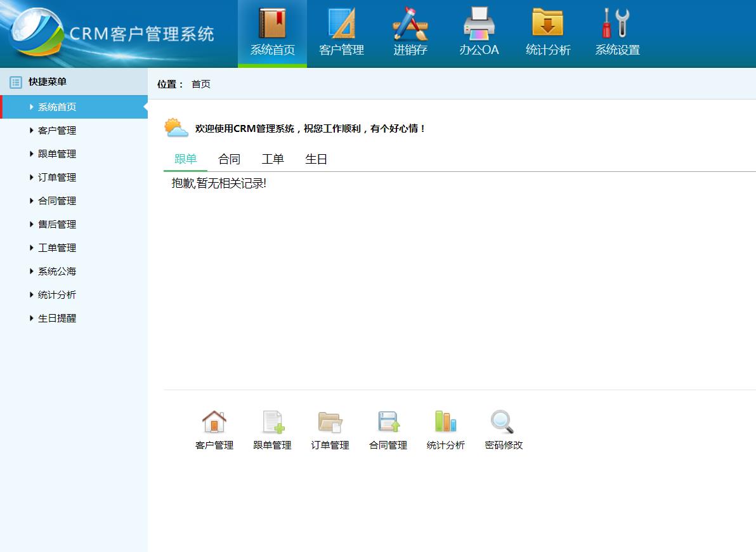Open 统计分析 books shortcut icon
Screen dimensions: 756x552
tap(445, 421)
